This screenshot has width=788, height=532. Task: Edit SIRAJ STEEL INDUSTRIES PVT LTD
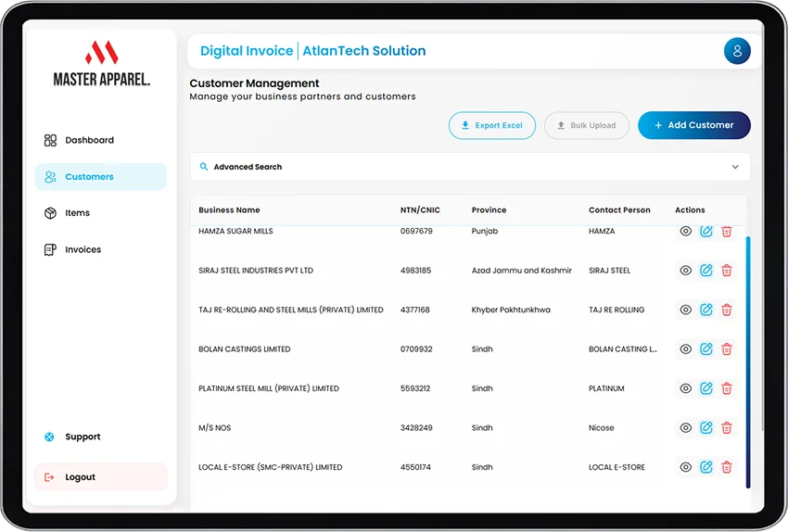pyautogui.click(x=706, y=271)
